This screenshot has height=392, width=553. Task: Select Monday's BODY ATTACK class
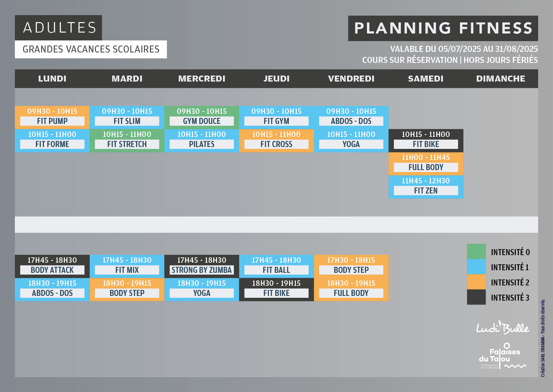coord(52,266)
